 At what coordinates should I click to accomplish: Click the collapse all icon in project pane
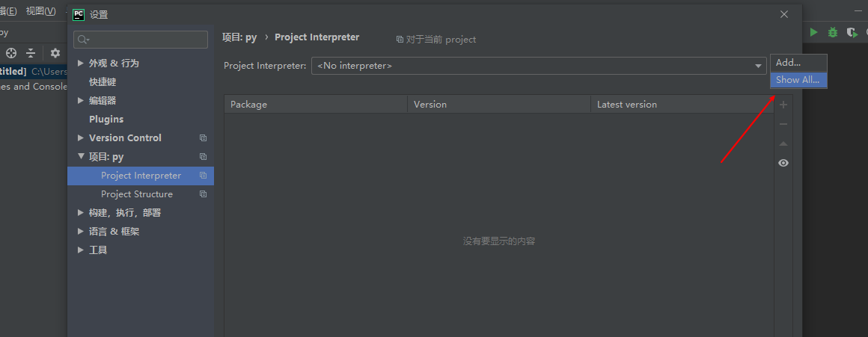tap(31, 53)
